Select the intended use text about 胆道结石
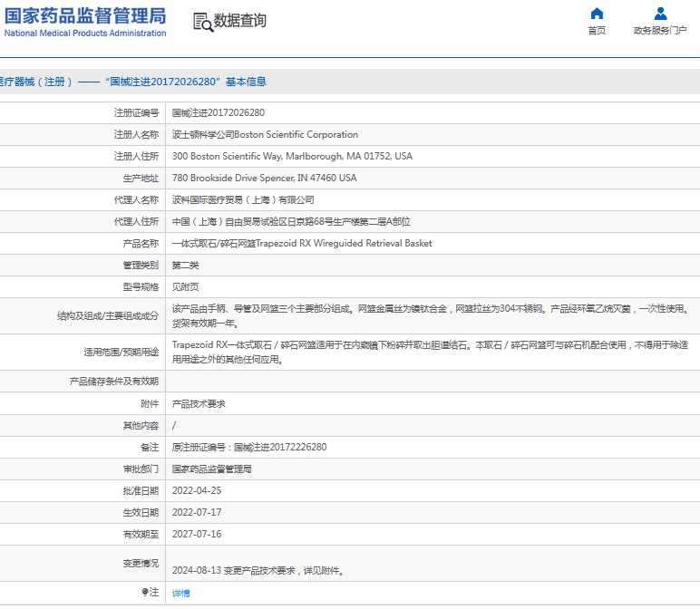 tap(431, 352)
